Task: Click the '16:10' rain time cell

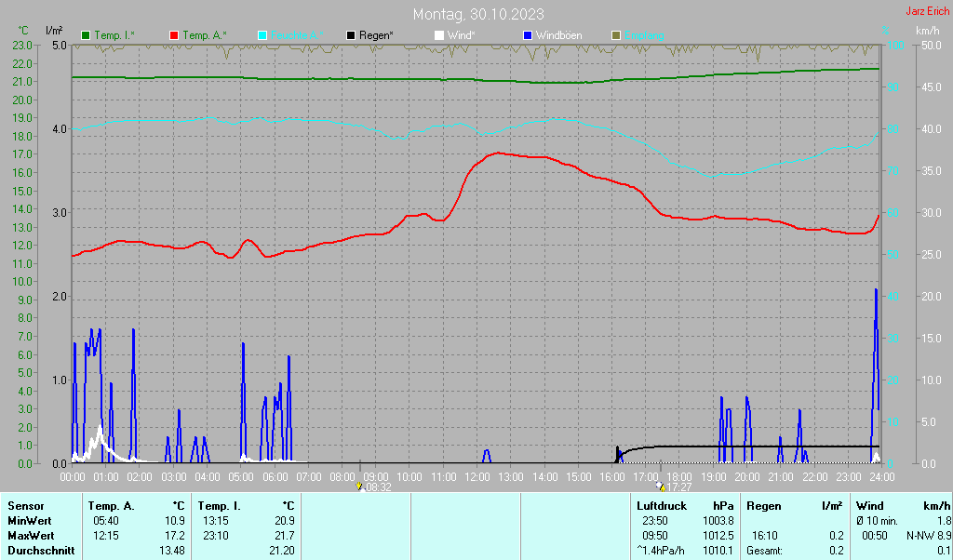Action: tap(765, 537)
